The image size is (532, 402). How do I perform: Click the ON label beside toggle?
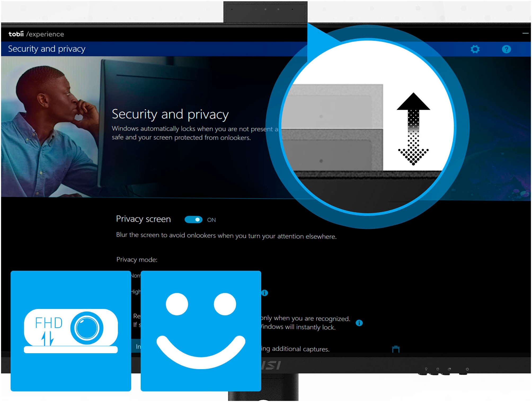tap(211, 220)
